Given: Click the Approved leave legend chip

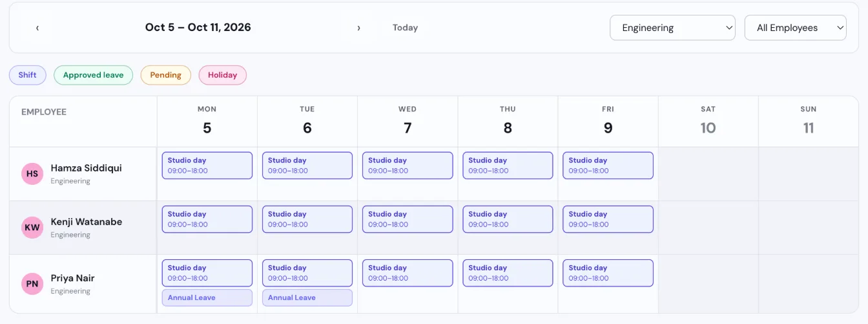Looking at the screenshot, I should click(93, 75).
